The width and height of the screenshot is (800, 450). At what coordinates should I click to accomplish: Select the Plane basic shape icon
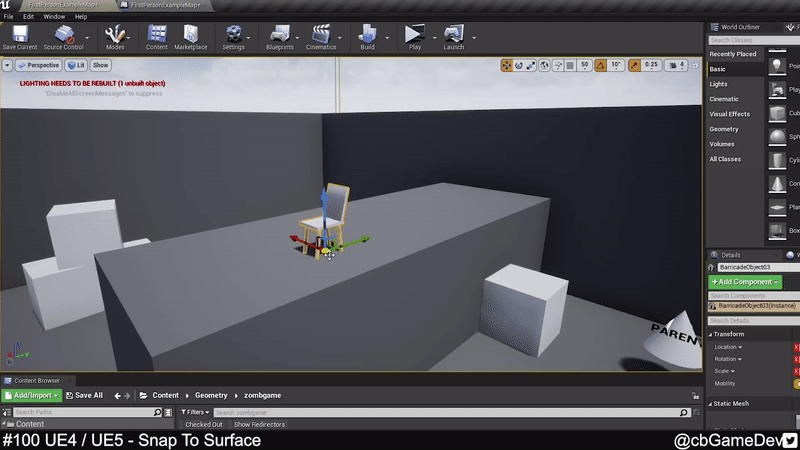click(777, 207)
